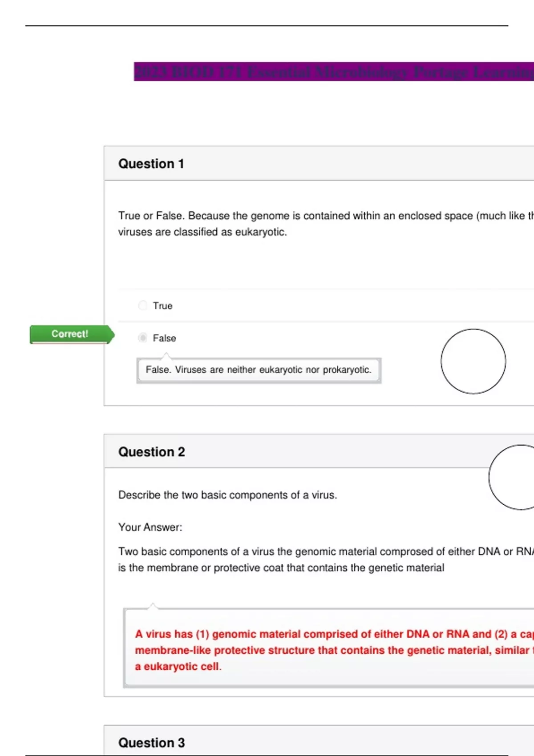
Task: Click the 'True' answer label text
Action: (x=163, y=306)
